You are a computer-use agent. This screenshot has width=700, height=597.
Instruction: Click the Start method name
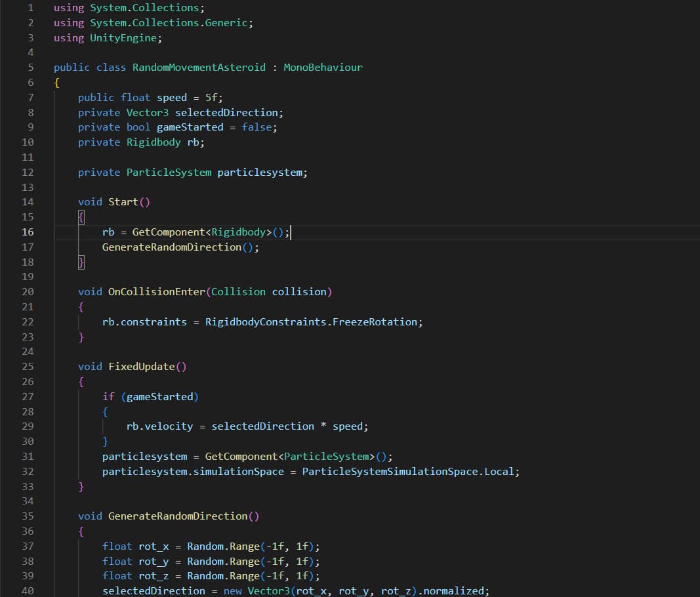(123, 202)
